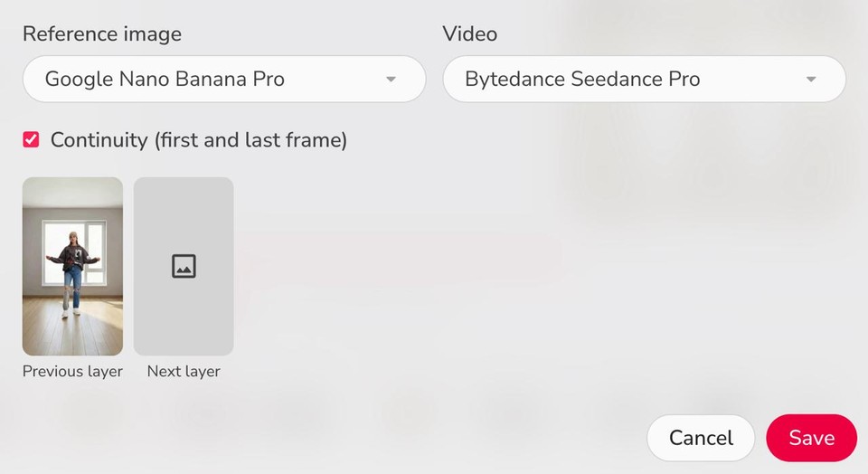Click the caret arrow in Video dropdown
This screenshot has height=474, width=868.
[x=811, y=80]
